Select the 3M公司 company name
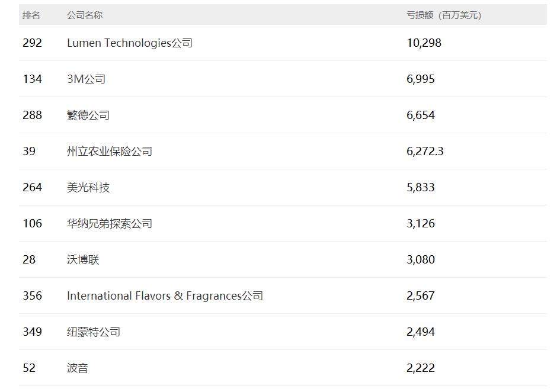560x392 pixels. pyautogui.click(x=87, y=79)
